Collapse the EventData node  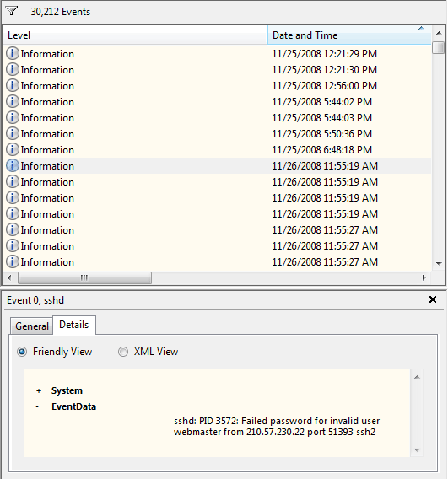37,407
